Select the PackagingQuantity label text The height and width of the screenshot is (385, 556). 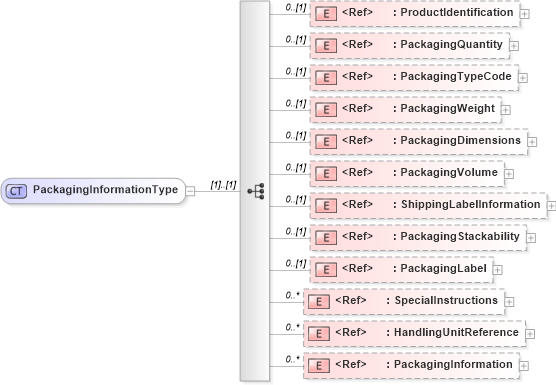tap(451, 45)
